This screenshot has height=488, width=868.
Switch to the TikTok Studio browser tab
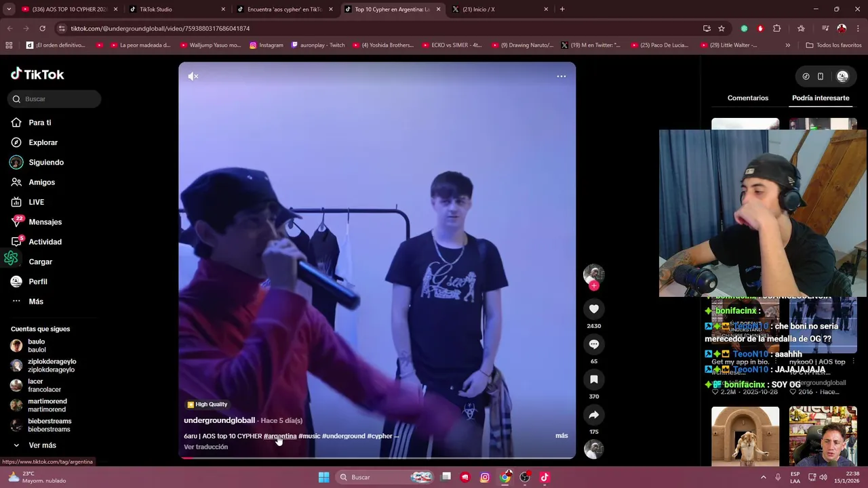pyautogui.click(x=176, y=9)
